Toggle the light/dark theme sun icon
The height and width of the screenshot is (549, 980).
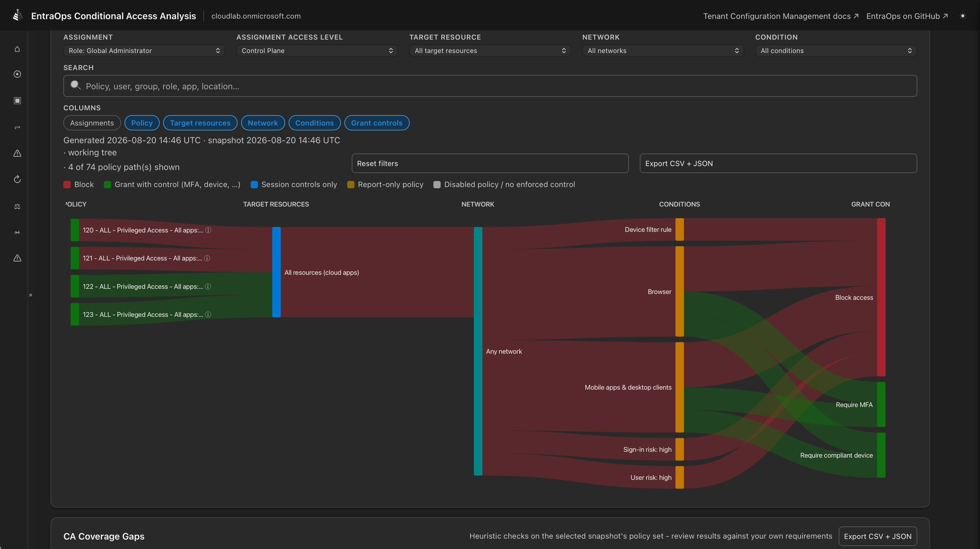point(963,16)
